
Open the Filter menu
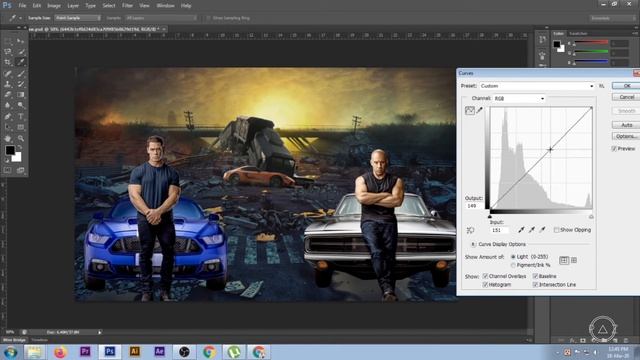127,6
